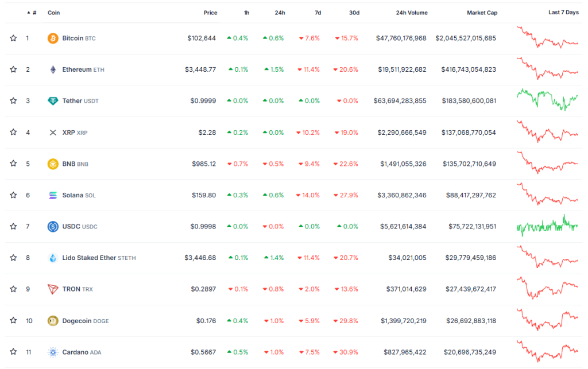Image resolution: width=588 pixels, height=369 pixels.
Task: Toggle the star next to Cardano
Action: pyautogui.click(x=13, y=351)
